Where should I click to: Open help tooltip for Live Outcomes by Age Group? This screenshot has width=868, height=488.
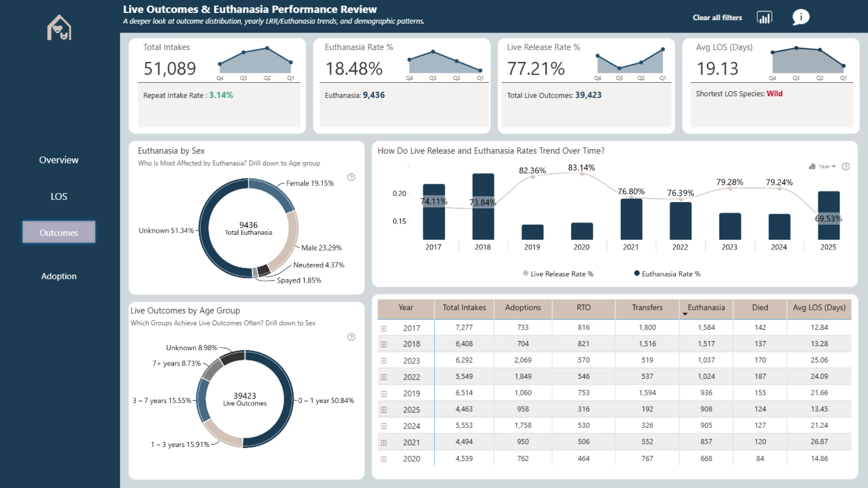(351, 337)
